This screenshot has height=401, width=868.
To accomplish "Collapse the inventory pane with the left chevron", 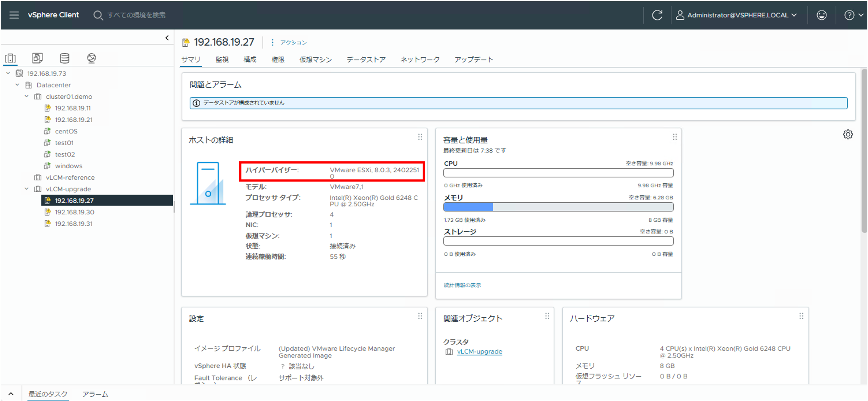I will pyautogui.click(x=167, y=37).
